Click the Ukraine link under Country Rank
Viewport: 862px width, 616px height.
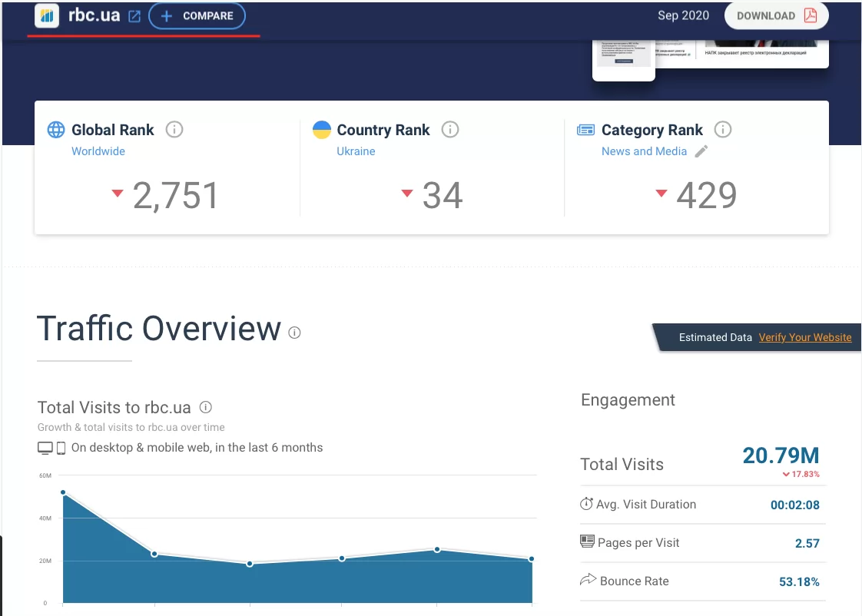coord(356,151)
